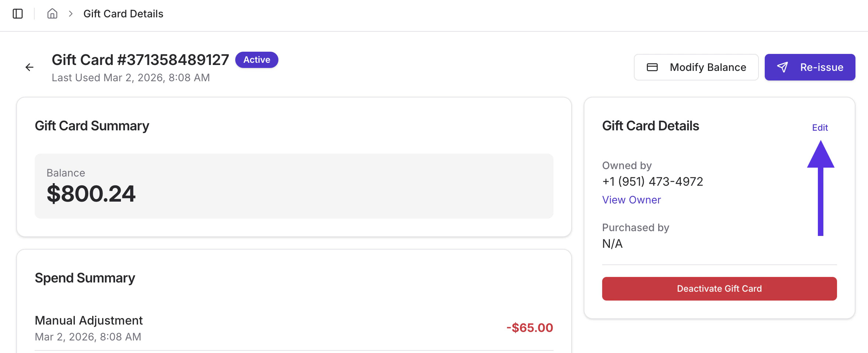Click the breadcrumb chevron separator

[70, 14]
